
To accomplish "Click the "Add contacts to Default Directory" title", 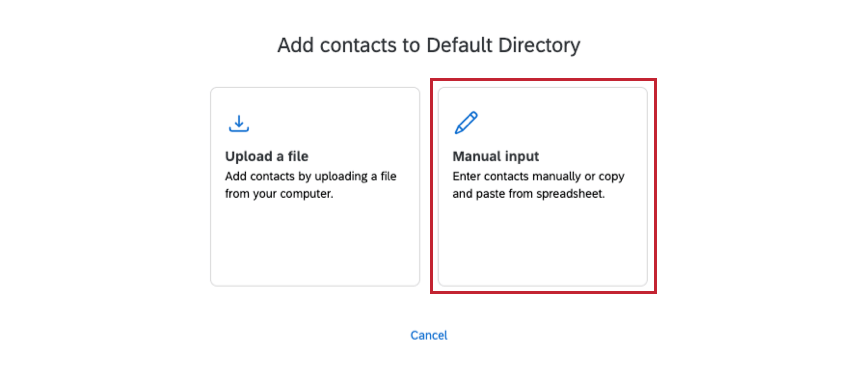I will [x=429, y=46].
